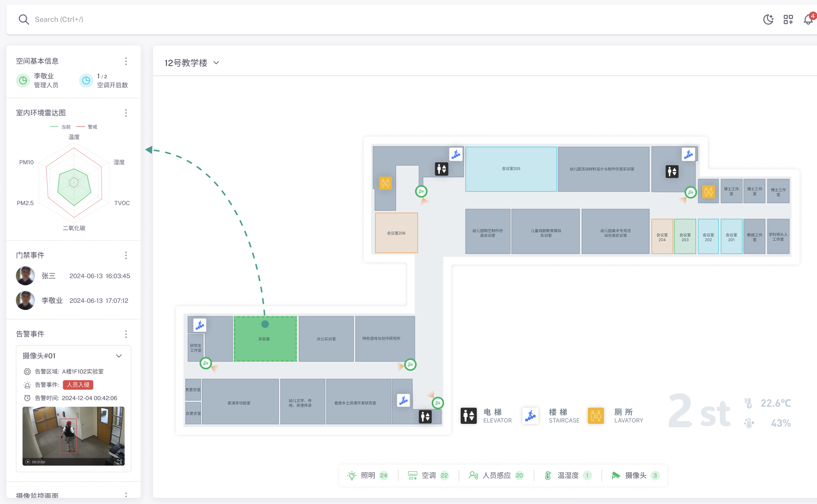
Task: Click the search magnifier icon
Action: [24, 20]
